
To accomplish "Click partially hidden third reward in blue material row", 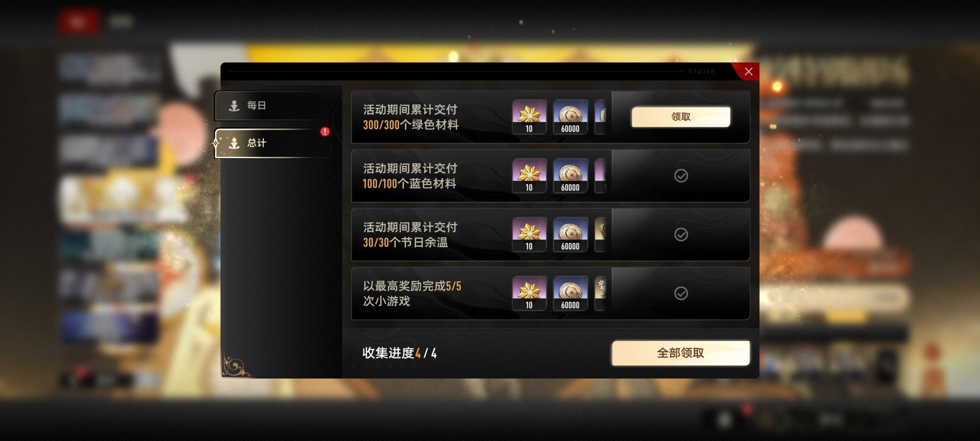I will click(600, 176).
